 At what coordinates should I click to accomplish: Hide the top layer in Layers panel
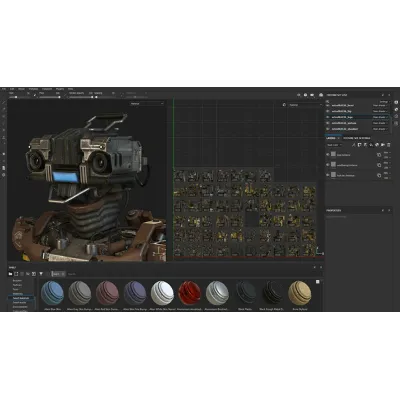(x=328, y=155)
